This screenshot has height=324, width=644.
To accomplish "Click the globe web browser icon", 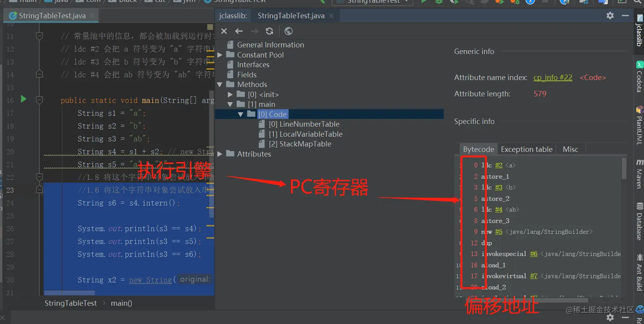I will (x=288, y=31).
